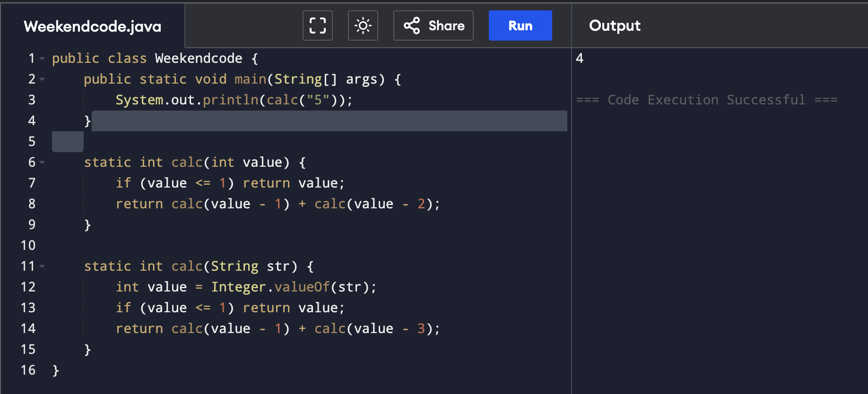Viewport: 868px width, 394px height.
Task: Select the Output panel header
Action: [x=615, y=26]
